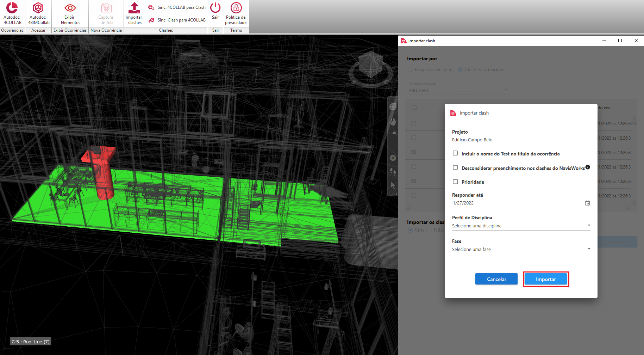The height and width of the screenshot is (355, 644).
Task: Click the ViewCube in the 3D view
Action: coord(370,65)
